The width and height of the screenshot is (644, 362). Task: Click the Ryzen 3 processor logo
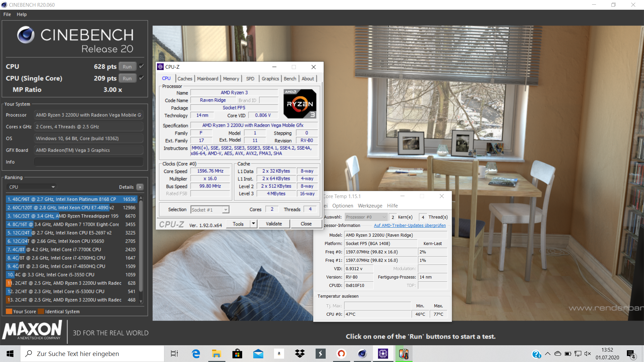300,104
